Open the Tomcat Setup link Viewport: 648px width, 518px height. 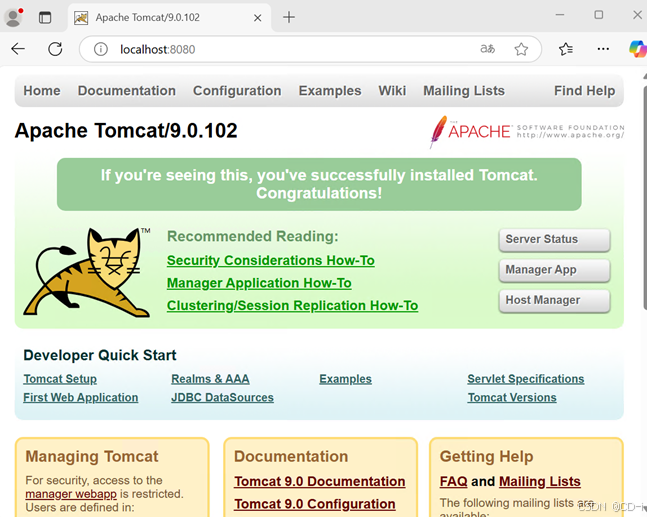tap(60, 379)
